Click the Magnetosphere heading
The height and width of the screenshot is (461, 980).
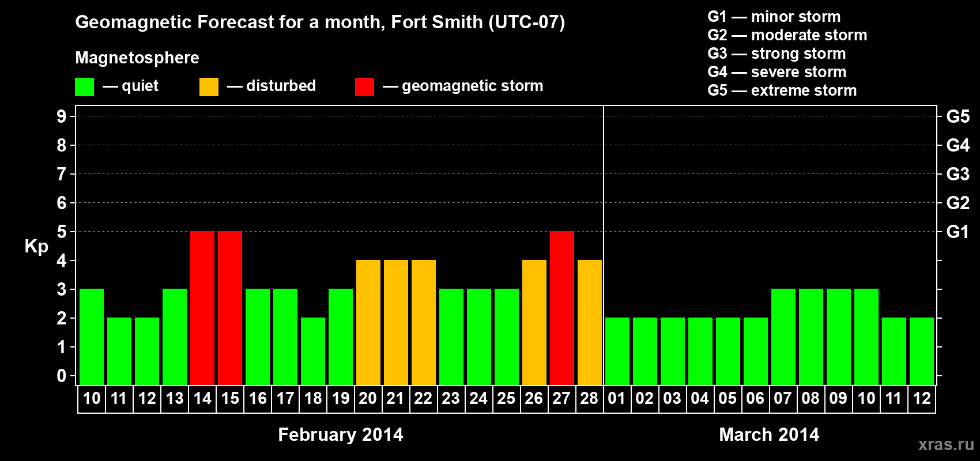(137, 58)
